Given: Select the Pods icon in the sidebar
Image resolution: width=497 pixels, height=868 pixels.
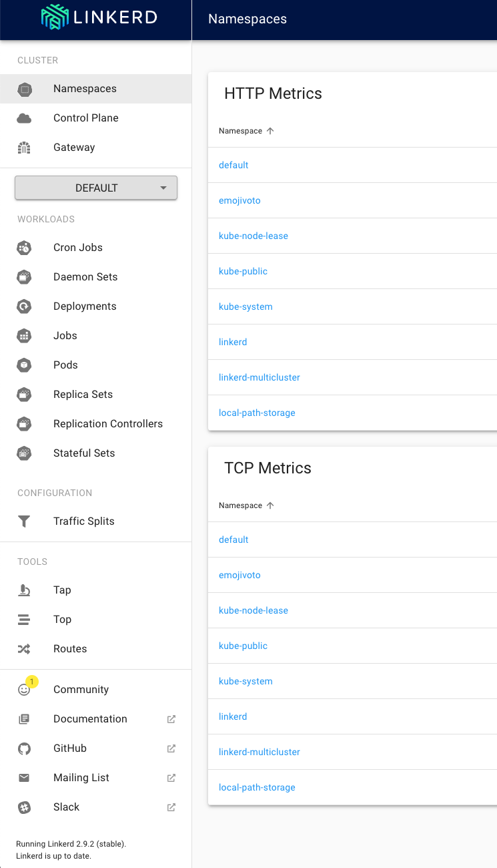Looking at the screenshot, I should (x=24, y=365).
